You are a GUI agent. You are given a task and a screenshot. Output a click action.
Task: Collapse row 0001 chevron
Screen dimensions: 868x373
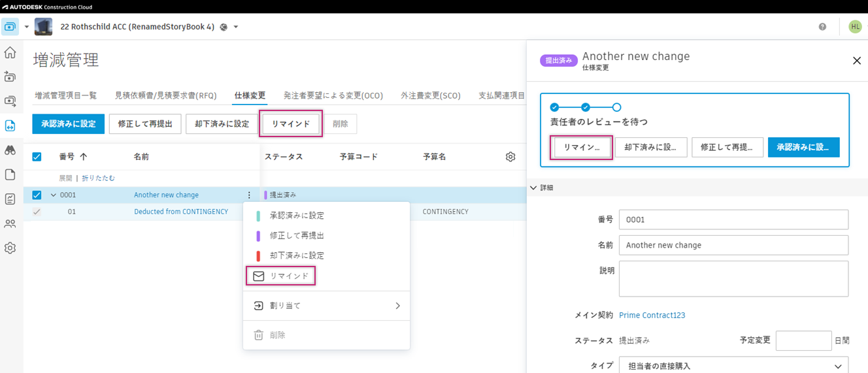(53, 195)
